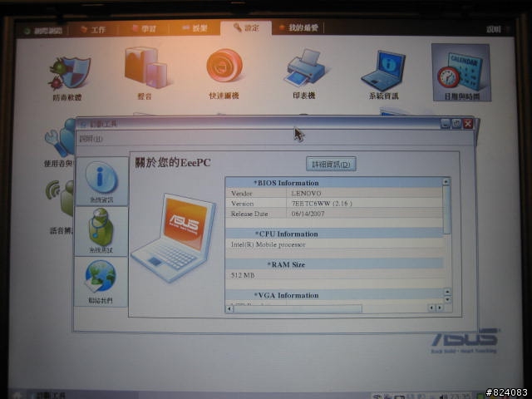Open the 日期與時間 calendar clock icon
532x399 pixels.
point(461,72)
